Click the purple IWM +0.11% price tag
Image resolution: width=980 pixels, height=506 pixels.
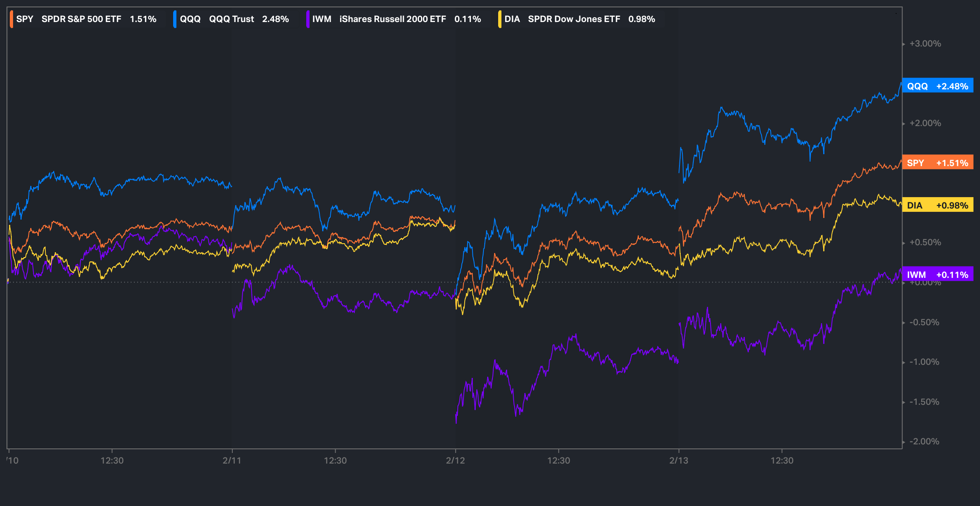[938, 275]
